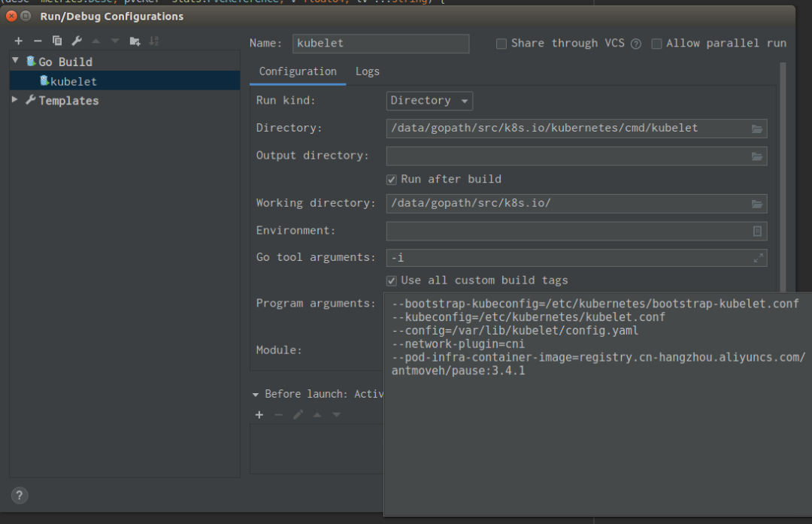Select Go Build node in tree
Screen dimensions: 812x524
pyautogui.click(x=65, y=62)
